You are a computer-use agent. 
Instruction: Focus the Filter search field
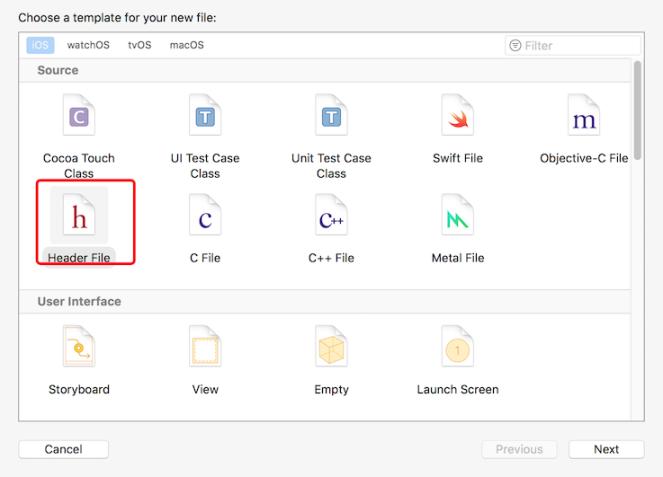pyautogui.click(x=575, y=45)
